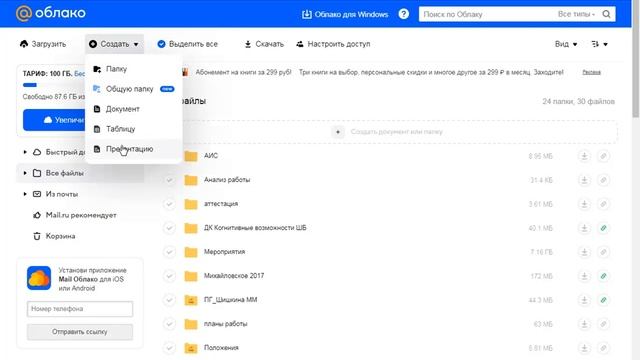
Task: Click Выделить все select-all toggle
Action: [188, 44]
